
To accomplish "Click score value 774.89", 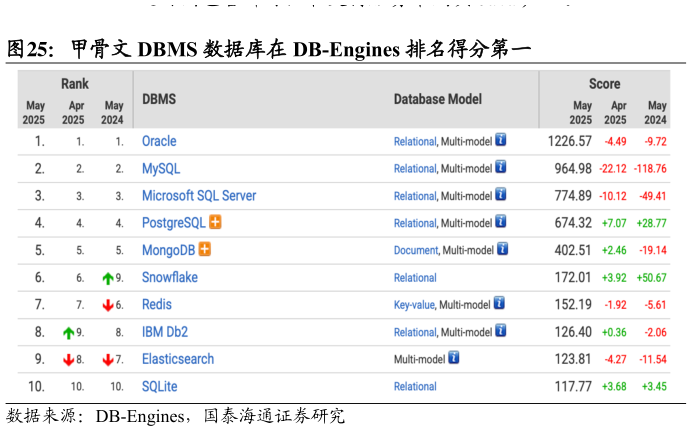I will pyautogui.click(x=573, y=196).
